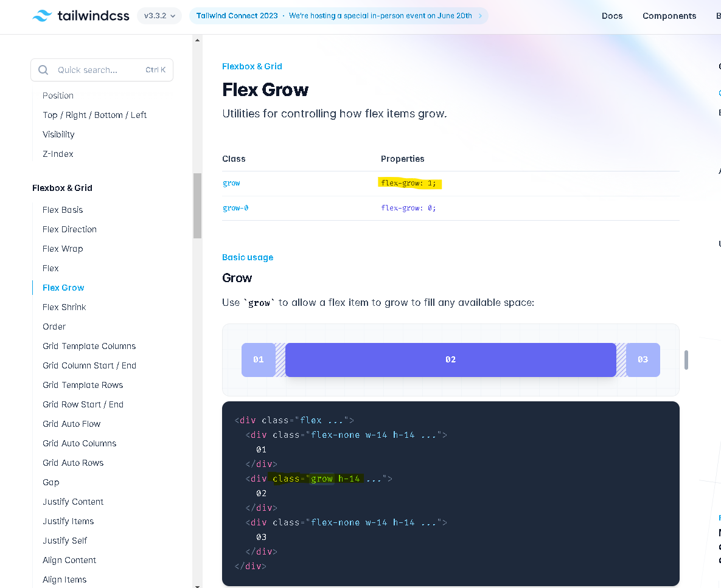Screen dimensions: 721x588
Task: Open the Grid Auto Columns page
Action: tap(79, 443)
